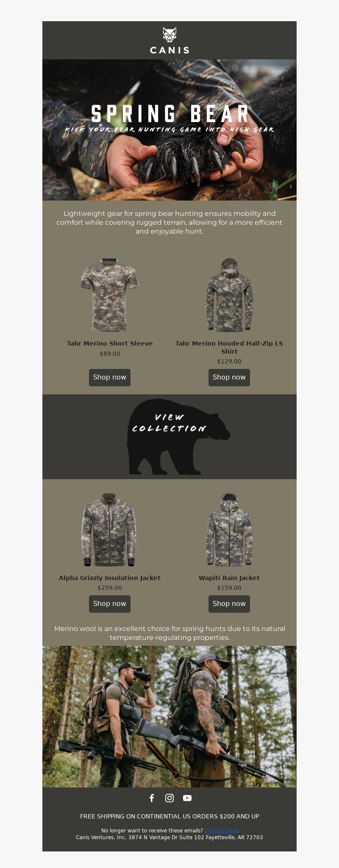Click the Canis wolf logo in the header
This screenshot has width=339, height=868.
pos(169,35)
